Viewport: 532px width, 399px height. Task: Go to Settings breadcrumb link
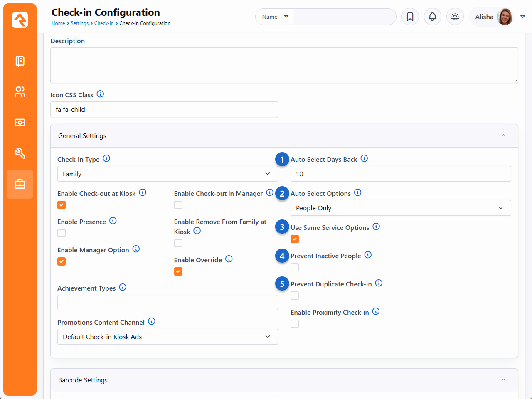[x=79, y=23]
